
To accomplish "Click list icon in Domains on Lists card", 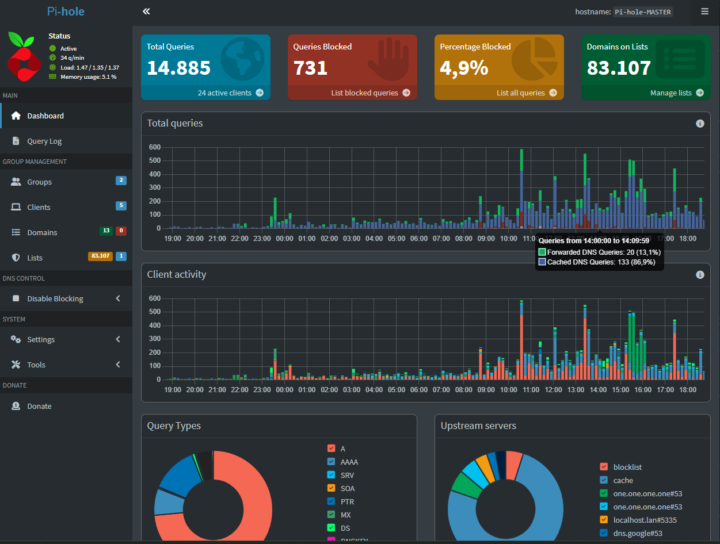I will (680, 59).
